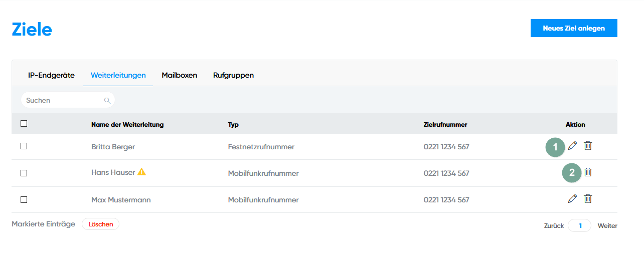Viewport: 644px width, 268px height.
Task: Go to the Rufgruppen tab
Action: [233, 75]
